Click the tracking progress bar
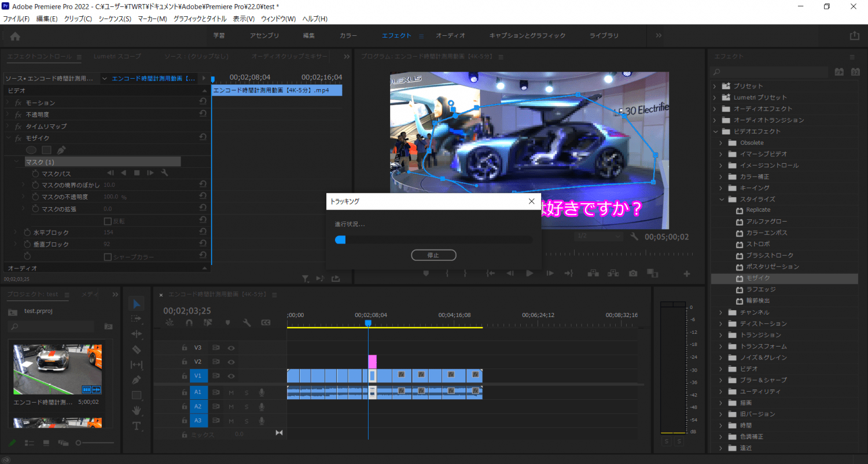 (433, 240)
